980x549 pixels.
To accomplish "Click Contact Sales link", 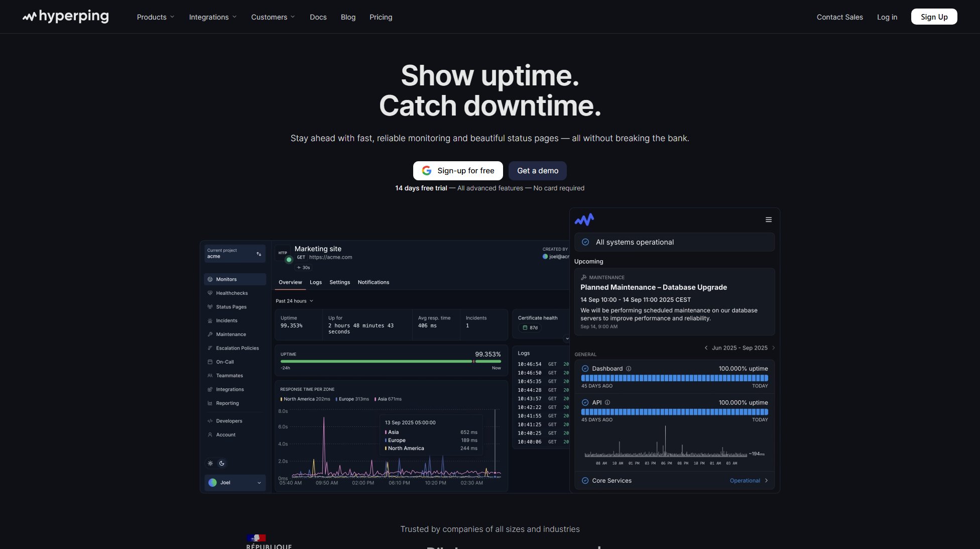I will click(x=840, y=17).
